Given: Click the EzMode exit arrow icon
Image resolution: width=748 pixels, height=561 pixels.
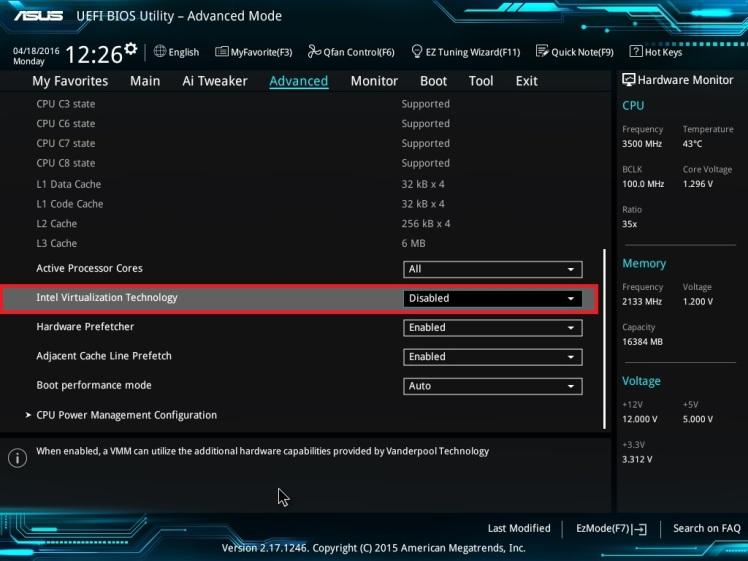Looking at the screenshot, I should click(x=641, y=529).
